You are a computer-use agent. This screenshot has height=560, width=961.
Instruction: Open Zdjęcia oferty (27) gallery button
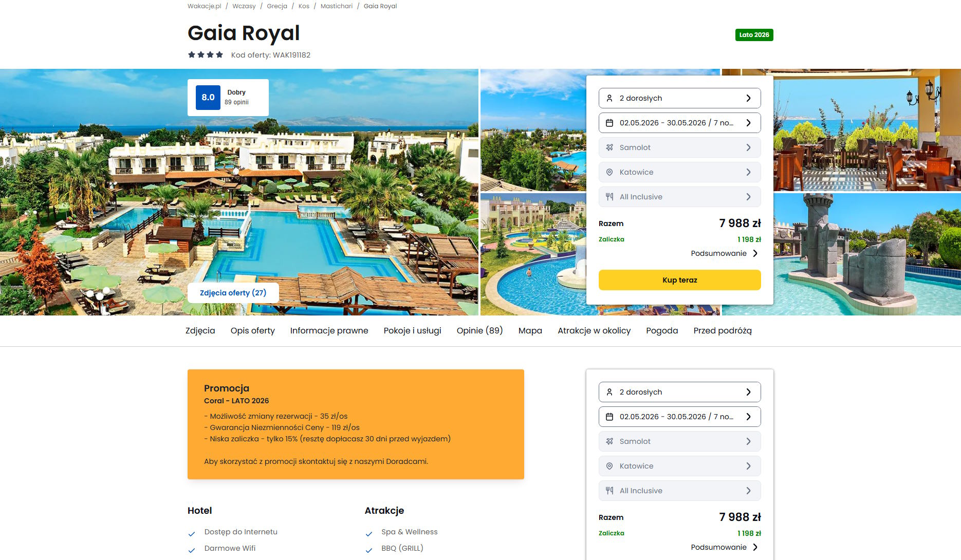coord(233,293)
